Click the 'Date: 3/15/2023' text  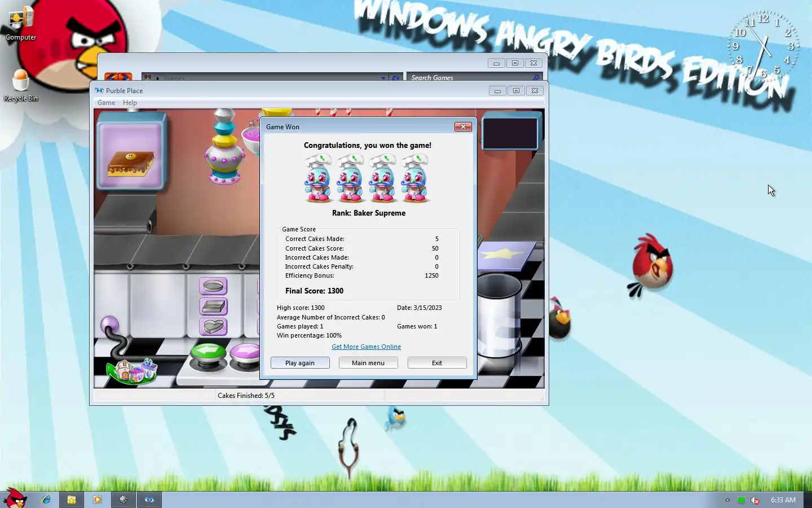point(420,308)
